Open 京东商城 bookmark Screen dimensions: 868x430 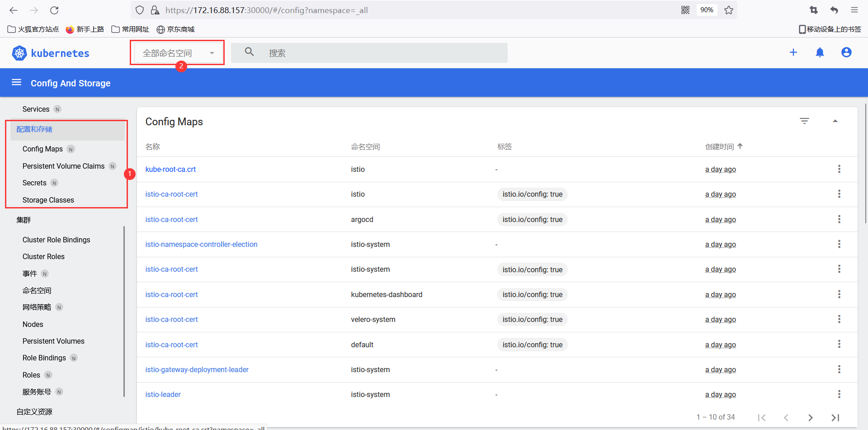[x=175, y=29]
